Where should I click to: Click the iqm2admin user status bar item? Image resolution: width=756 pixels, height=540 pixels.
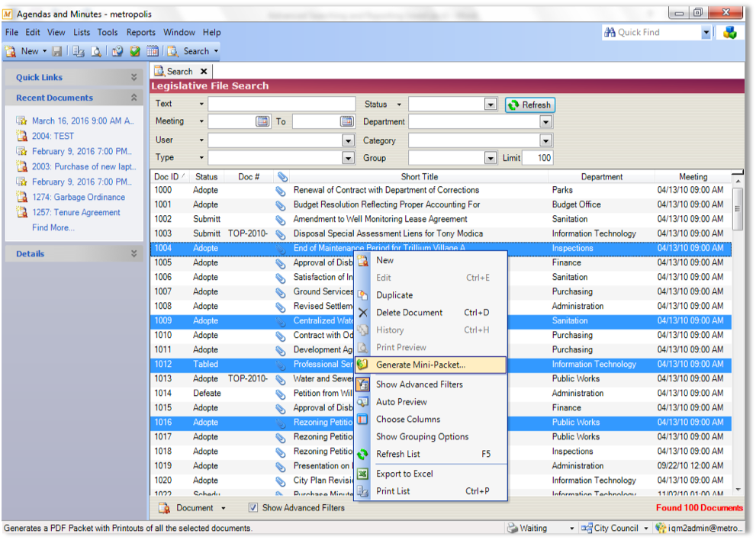click(x=698, y=529)
